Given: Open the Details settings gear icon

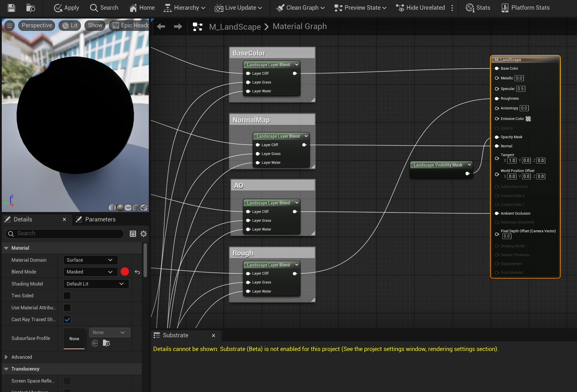Looking at the screenshot, I should (144, 234).
